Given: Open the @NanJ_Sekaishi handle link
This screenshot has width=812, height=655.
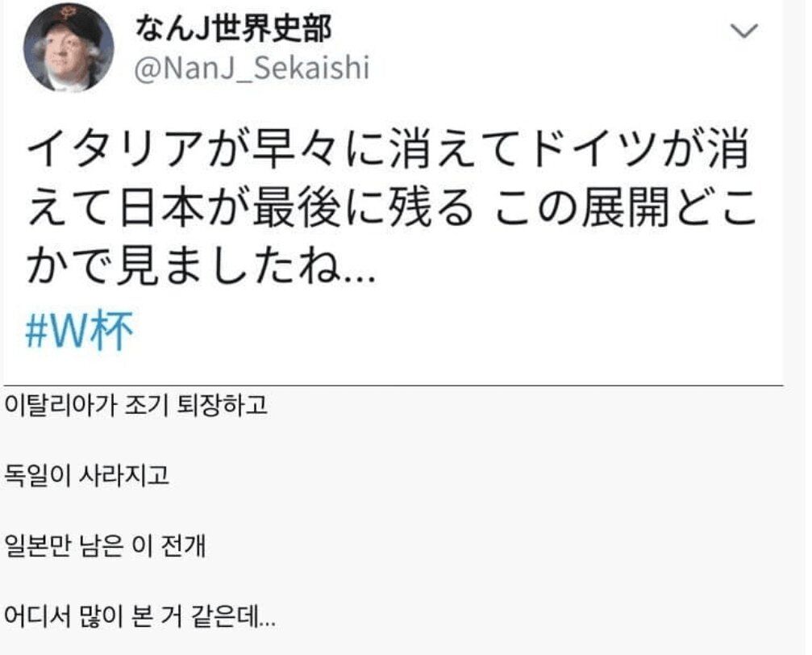Looking at the screenshot, I should pos(252,69).
